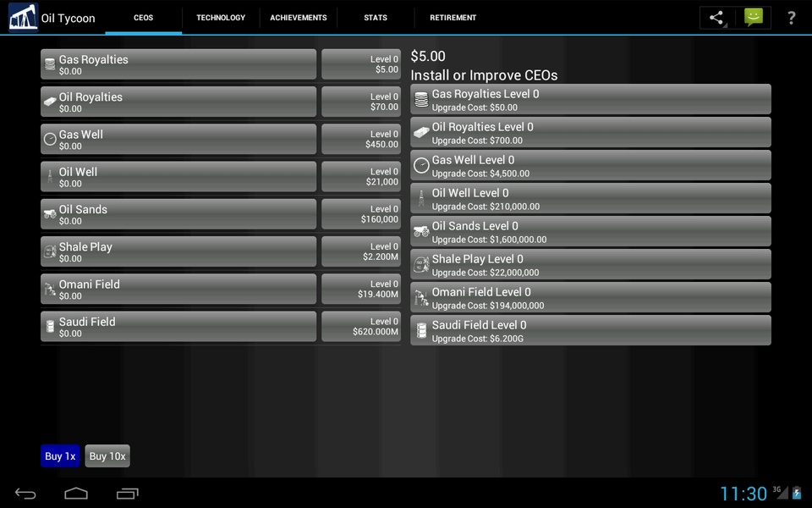This screenshot has height=508, width=812.
Task: Tap the share icon in top bar
Action: pyautogui.click(x=717, y=18)
